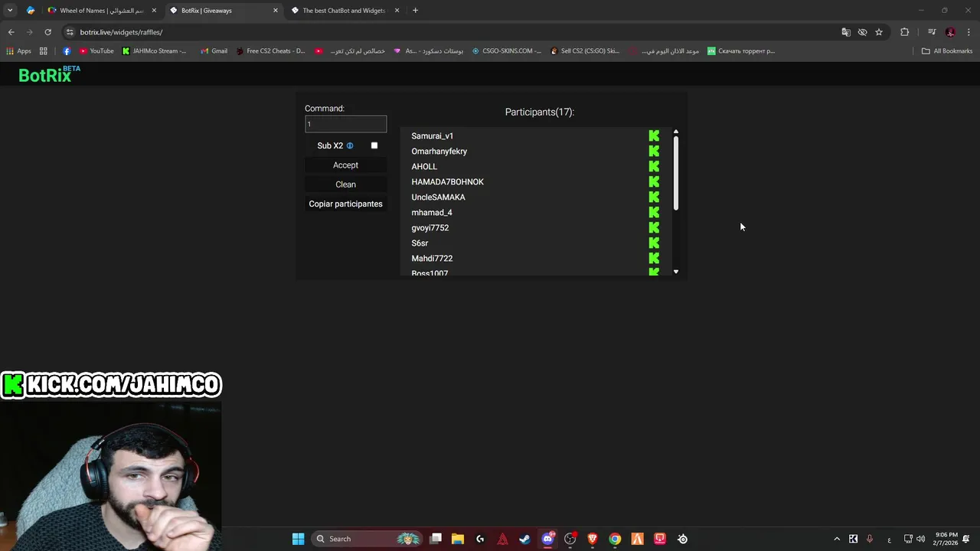Image resolution: width=980 pixels, height=551 pixels.
Task: Click the Kick icon beside AHOLL
Action: (654, 166)
